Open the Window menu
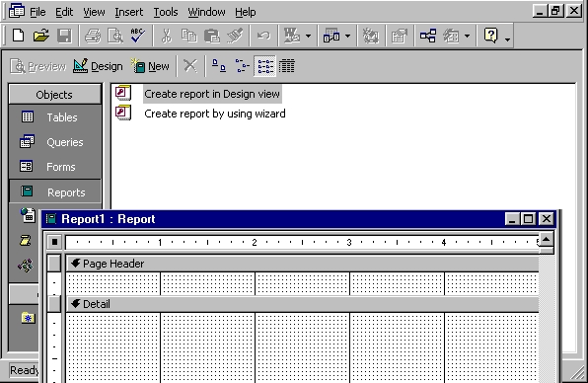This screenshot has width=588, height=383. [x=206, y=12]
